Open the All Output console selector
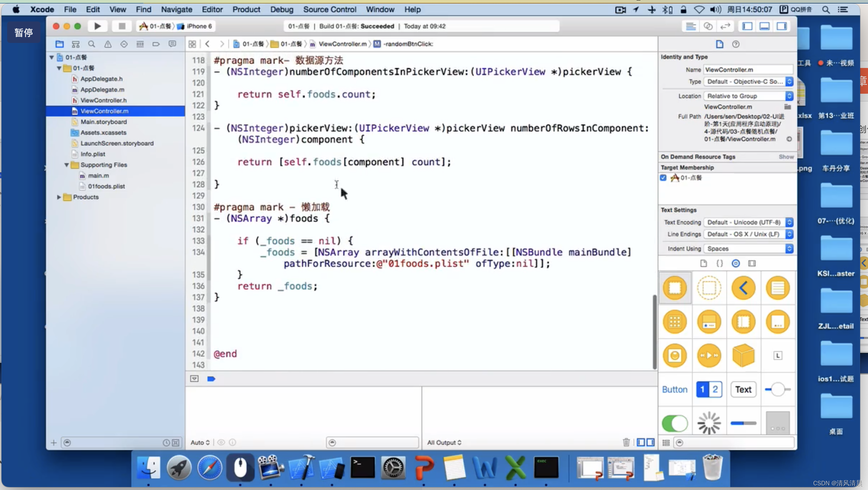 tap(444, 442)
